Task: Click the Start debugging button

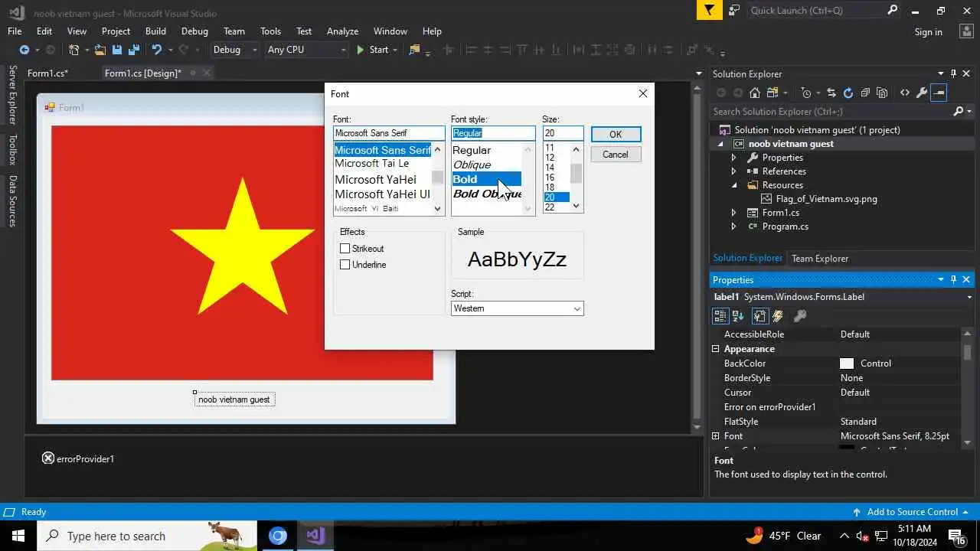Action: [x=374, y=50]
